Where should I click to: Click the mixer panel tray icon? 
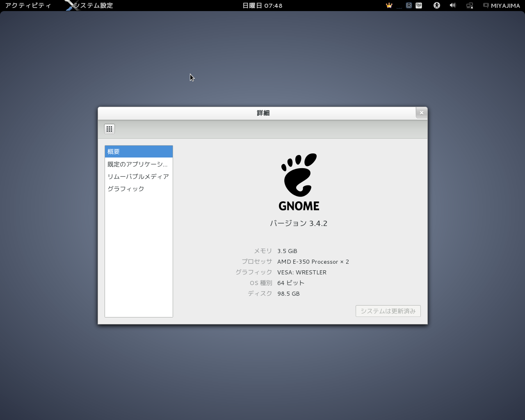(419, 5)
